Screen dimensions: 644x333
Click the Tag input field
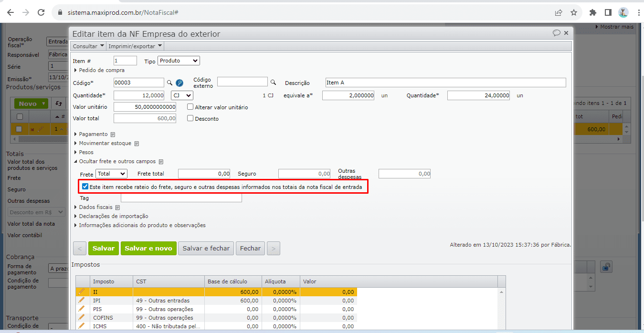click(181, 198)
